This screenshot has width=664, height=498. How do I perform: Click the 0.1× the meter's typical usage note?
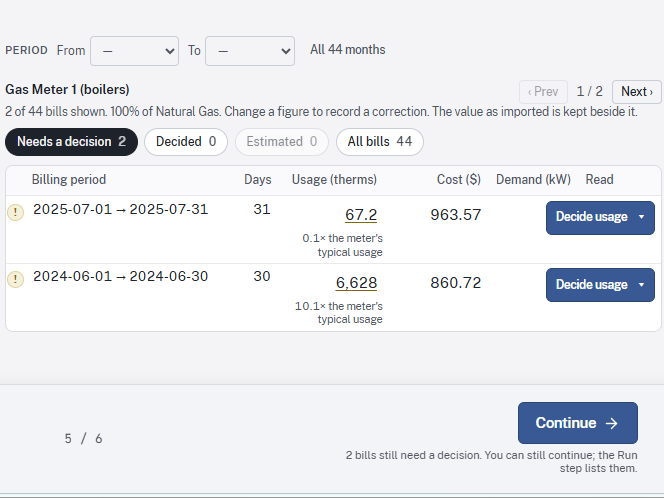343,245
